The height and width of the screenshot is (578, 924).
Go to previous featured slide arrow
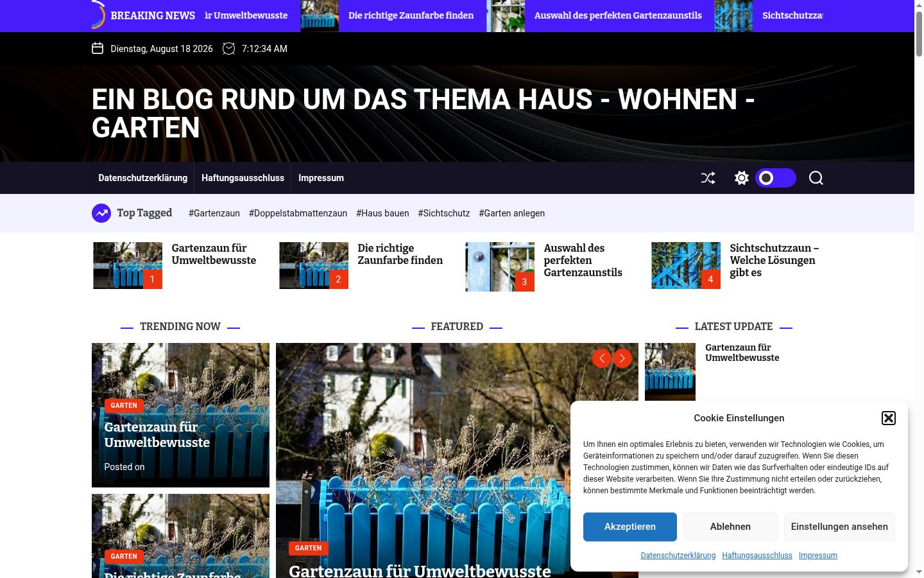601,358
